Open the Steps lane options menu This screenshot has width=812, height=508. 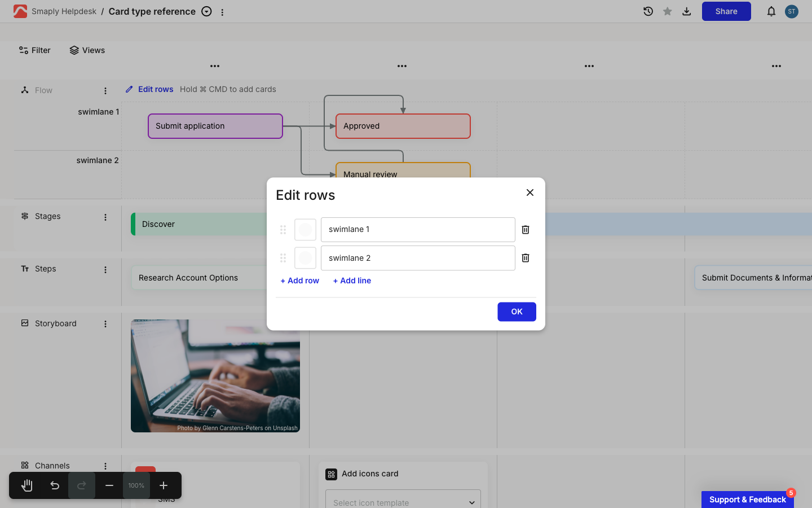(105, 270)
